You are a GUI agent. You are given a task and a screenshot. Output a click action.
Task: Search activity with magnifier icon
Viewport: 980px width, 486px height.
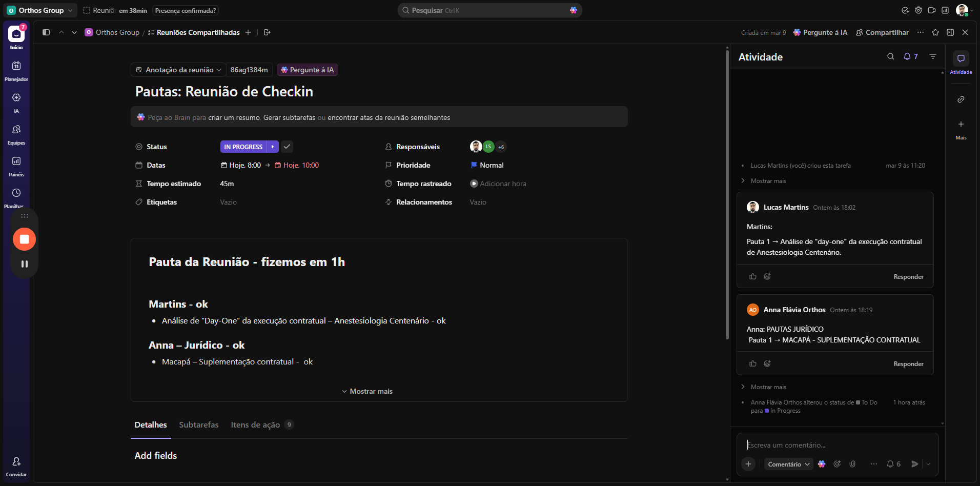pos(891,56)
